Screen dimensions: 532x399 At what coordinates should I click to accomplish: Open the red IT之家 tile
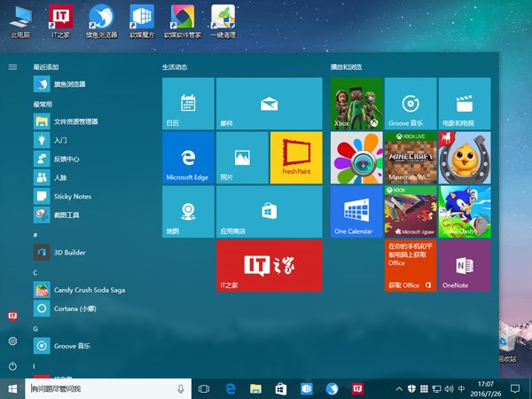tap(270, 266)
